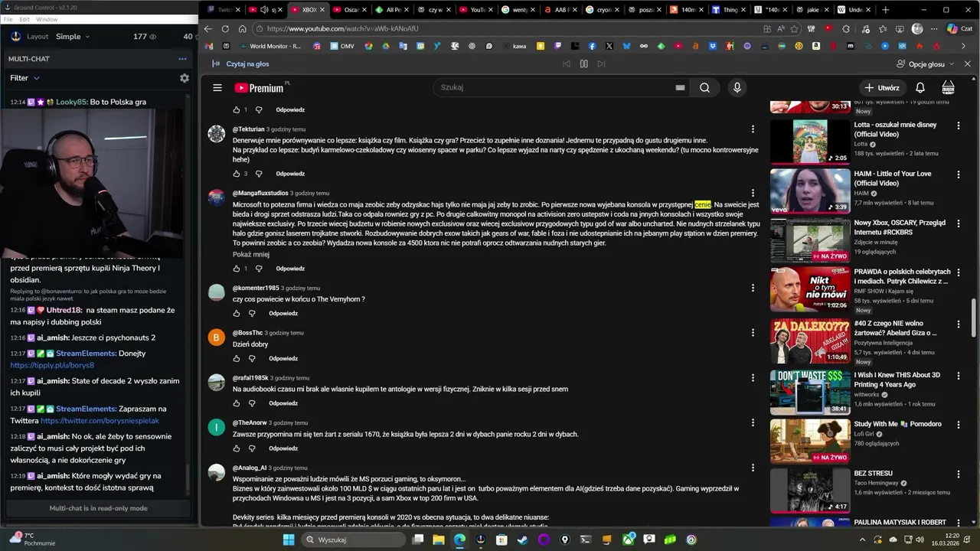Open the File menu in Ground Control
Screen dimensions: 980x551
8,19
